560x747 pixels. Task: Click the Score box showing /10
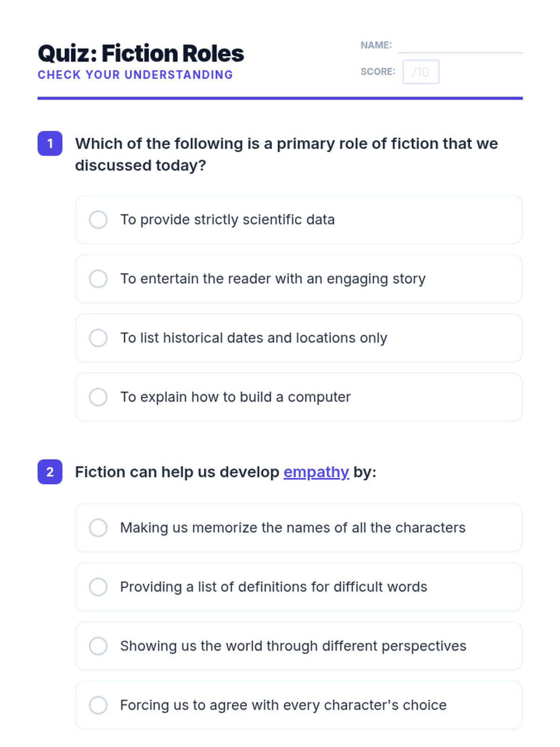pos(420,72)
